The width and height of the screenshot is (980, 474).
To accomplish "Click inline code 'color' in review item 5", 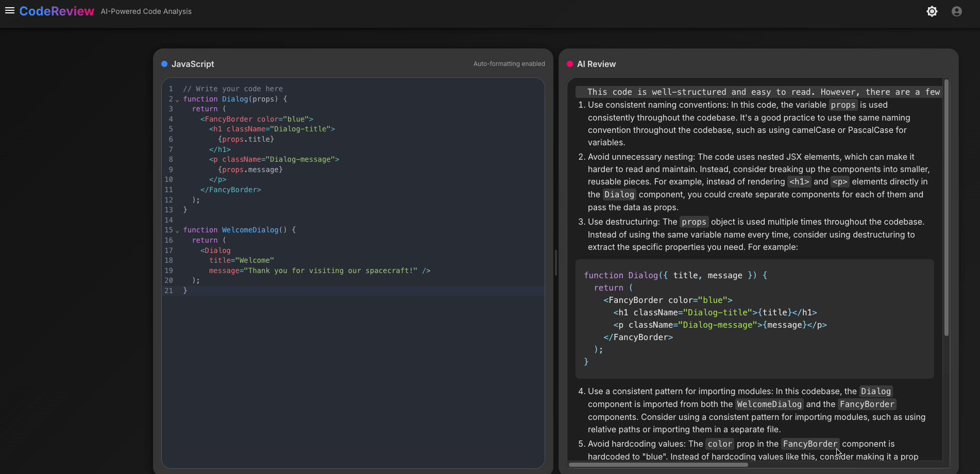I will [720, 444].
